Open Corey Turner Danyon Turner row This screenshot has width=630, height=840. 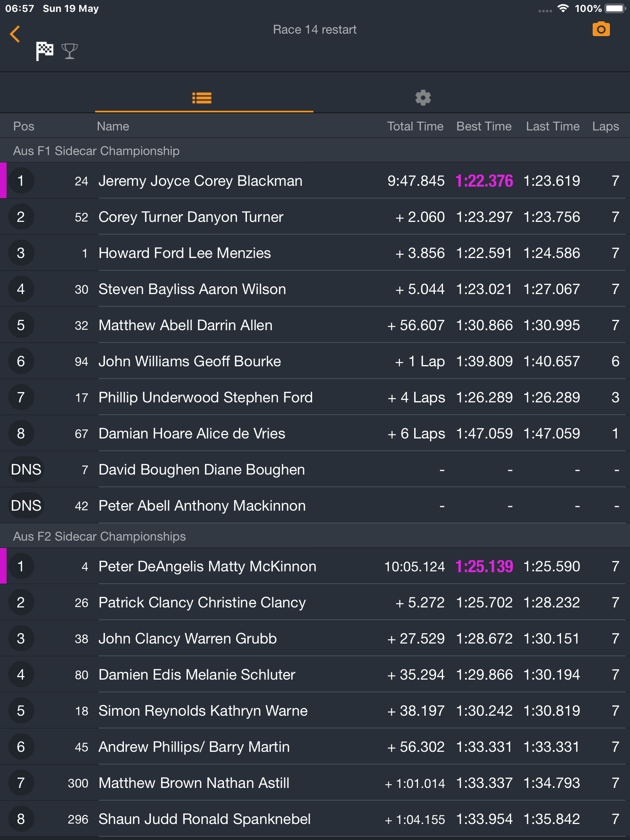point(315,217)
